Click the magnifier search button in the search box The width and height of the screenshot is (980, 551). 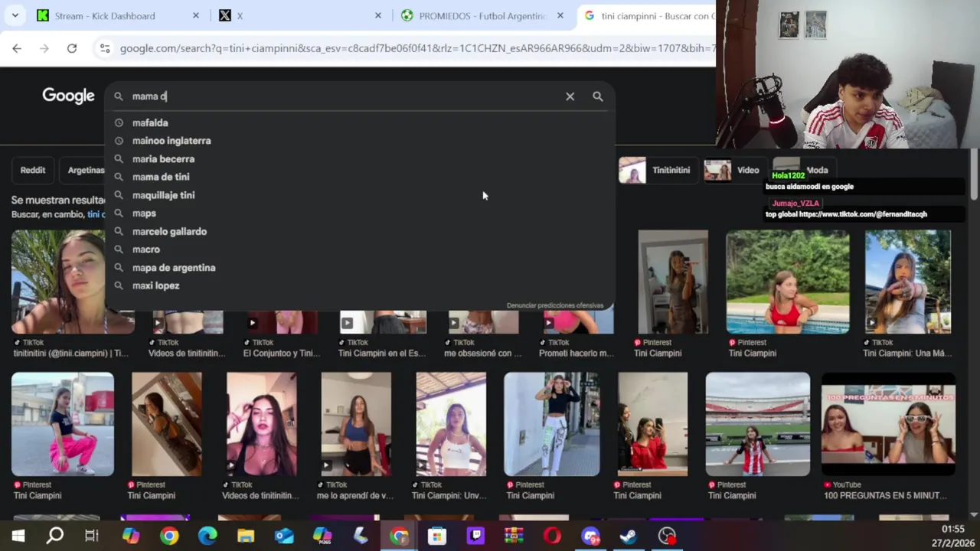click(x=598, y=96)
